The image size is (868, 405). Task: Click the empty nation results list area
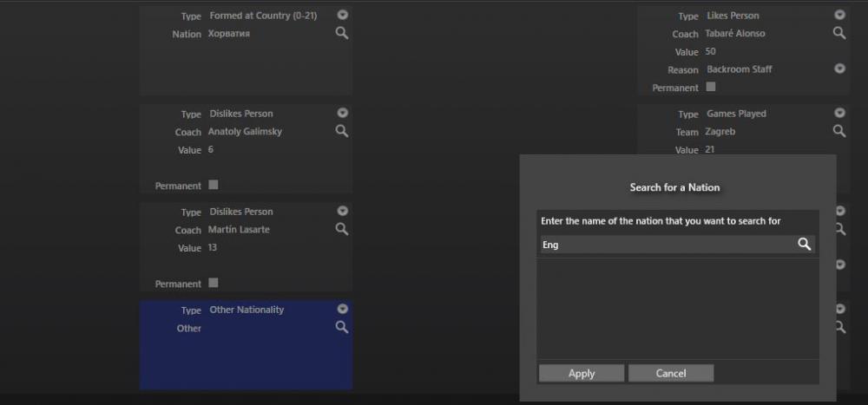pyautogui.click(x=677, y=308)
